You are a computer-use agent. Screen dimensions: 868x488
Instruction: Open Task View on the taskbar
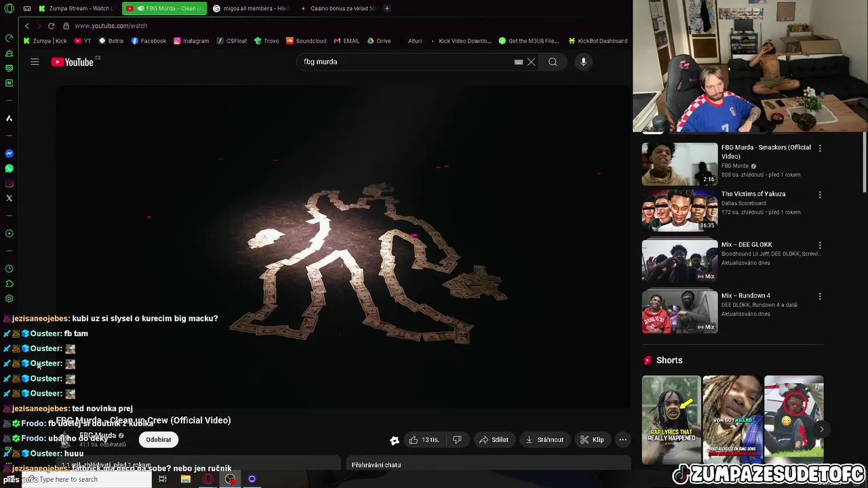click(x=163, y=479)
